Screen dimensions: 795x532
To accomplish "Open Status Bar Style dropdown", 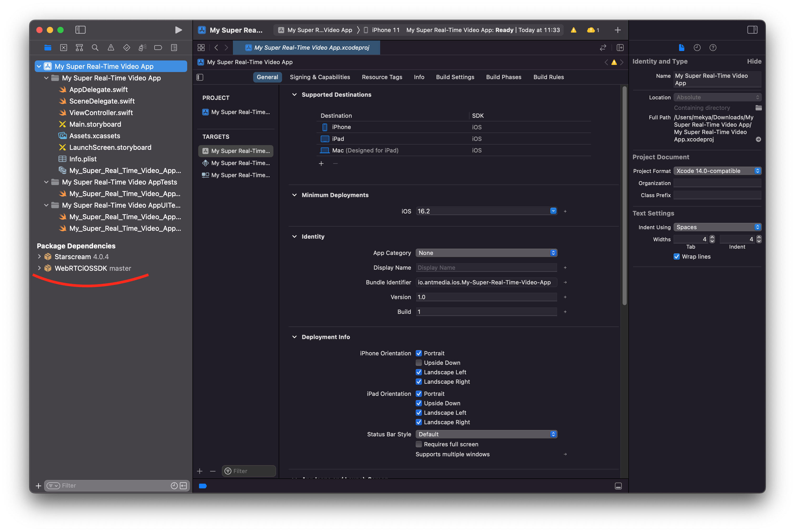I will point(486,434).
